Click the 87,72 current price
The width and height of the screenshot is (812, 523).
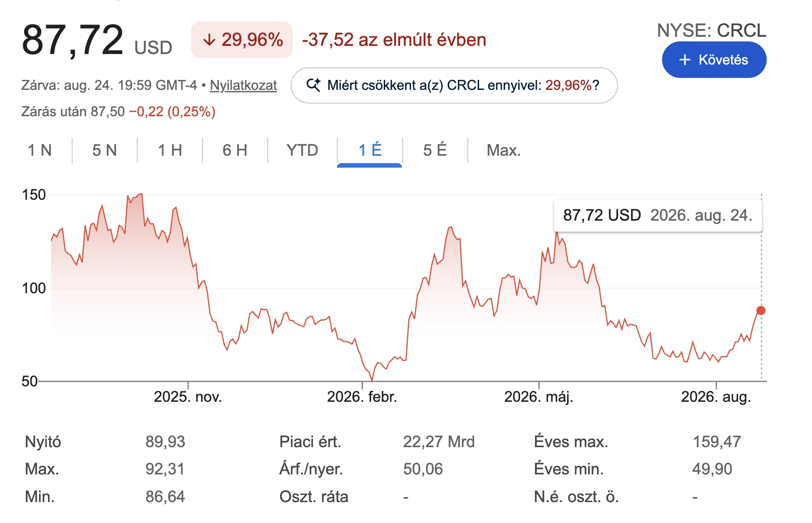click(x=73, y=40)
